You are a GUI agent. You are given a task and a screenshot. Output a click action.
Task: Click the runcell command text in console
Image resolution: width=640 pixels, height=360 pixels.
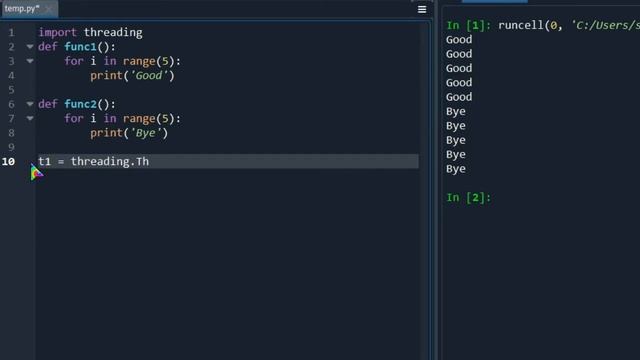(569, 25)
